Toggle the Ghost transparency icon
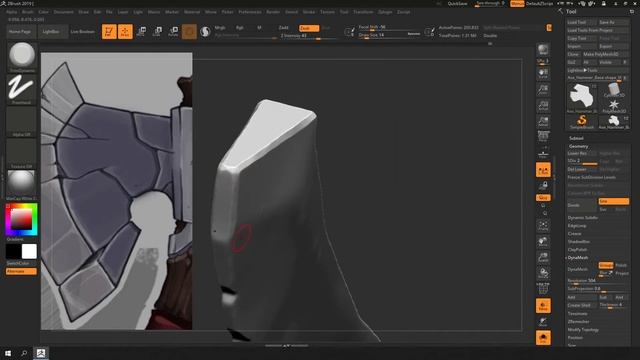 point(543,322)
